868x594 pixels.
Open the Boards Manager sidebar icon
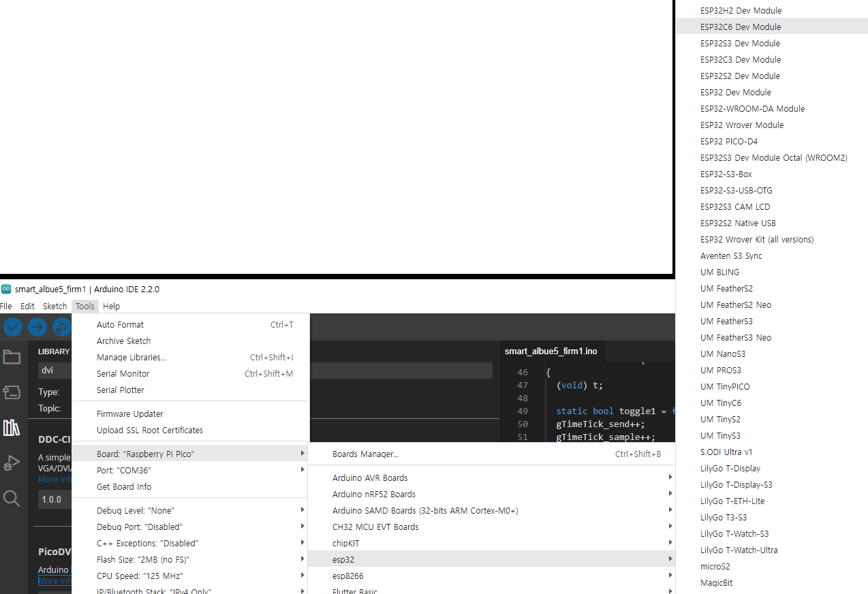coord(12,392)
